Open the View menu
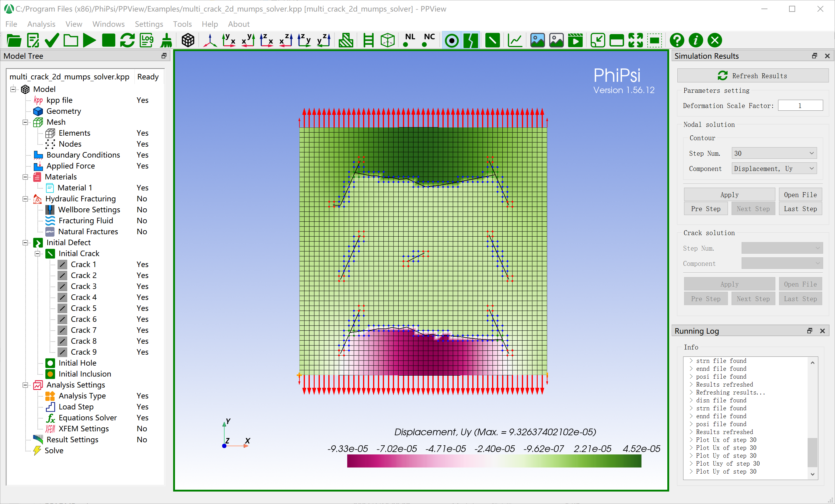Image resolution: width=835 pixels, height=504 pixels. tap(74, 24)
